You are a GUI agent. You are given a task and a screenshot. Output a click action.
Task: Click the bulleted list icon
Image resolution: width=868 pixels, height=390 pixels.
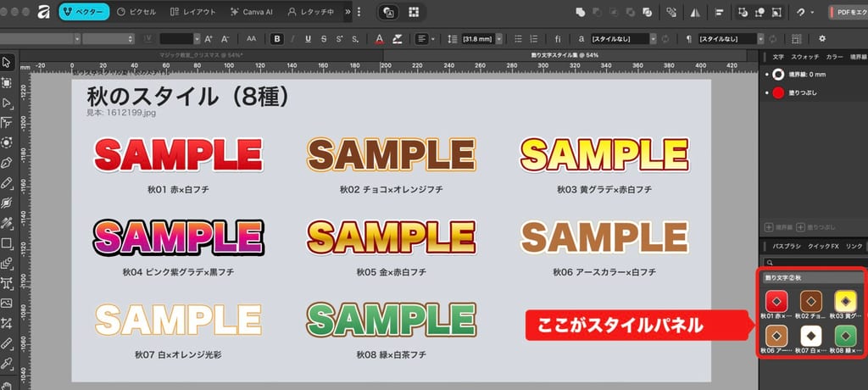click(x=518, y=39)
